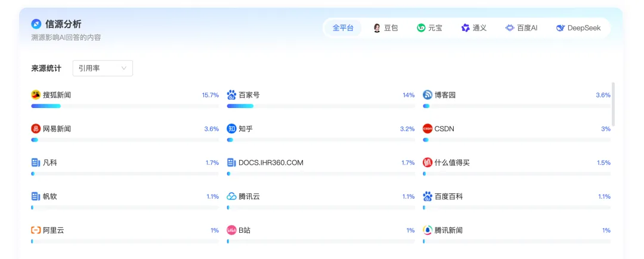644x259 pixels.
Task: Click the 信源分析 heading text
Action: click(63, 24)
